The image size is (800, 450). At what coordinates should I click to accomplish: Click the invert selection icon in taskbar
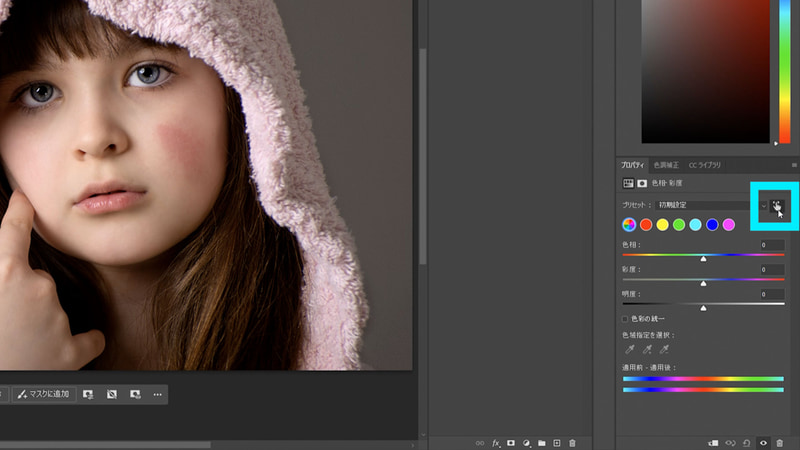coord(112,394)
